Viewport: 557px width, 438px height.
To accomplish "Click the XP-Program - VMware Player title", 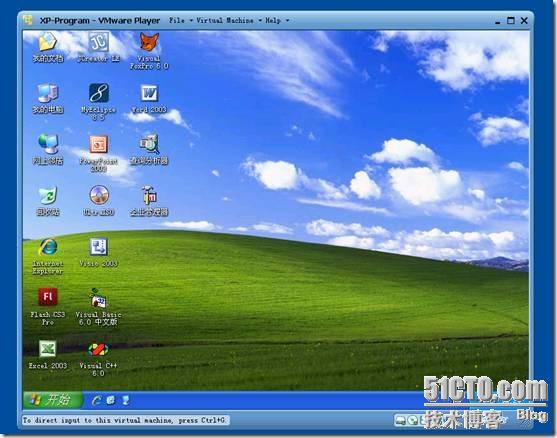I will [x=100, y=21].
